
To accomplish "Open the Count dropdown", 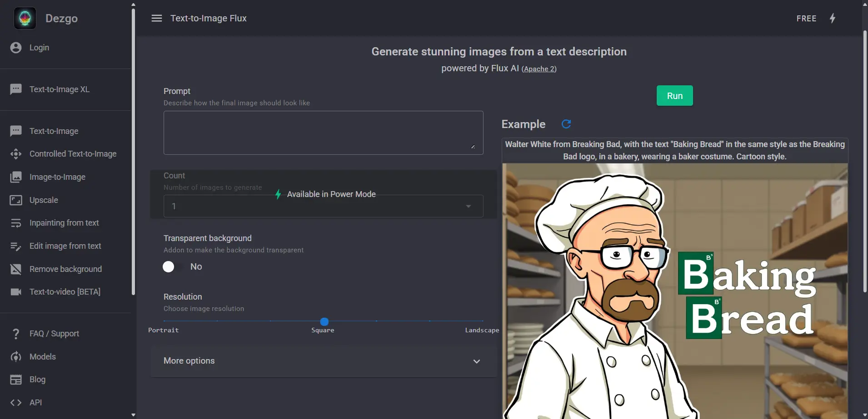I will coord(323,206).
